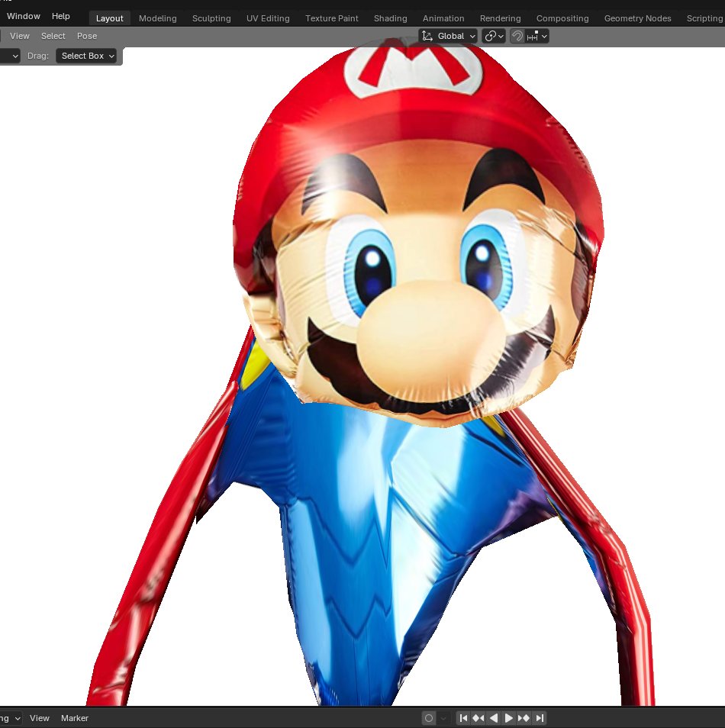Open the Global transform orientation dropdown
The height and width of the screenshot is (728, 725).
[448, 36]
